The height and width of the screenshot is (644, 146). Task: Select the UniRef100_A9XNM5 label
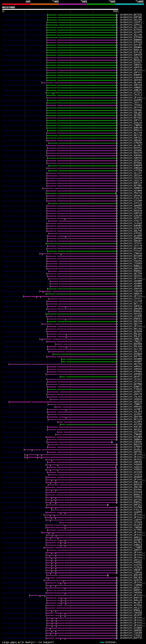coord(131,281)
